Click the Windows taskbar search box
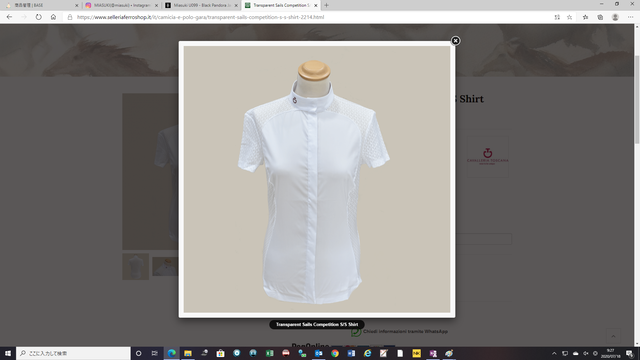This screenshot has width=640, height=360. (73, 353)
